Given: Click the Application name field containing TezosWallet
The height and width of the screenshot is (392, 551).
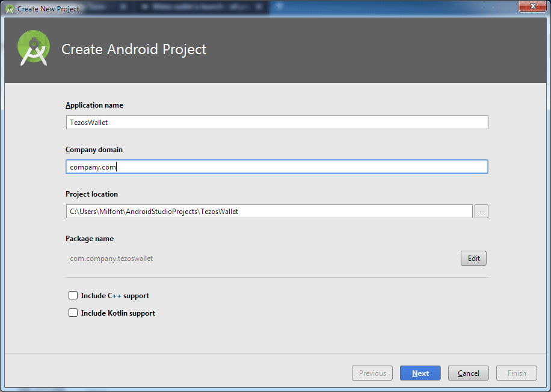Looking at the screenshot, I should pos(277,122).
